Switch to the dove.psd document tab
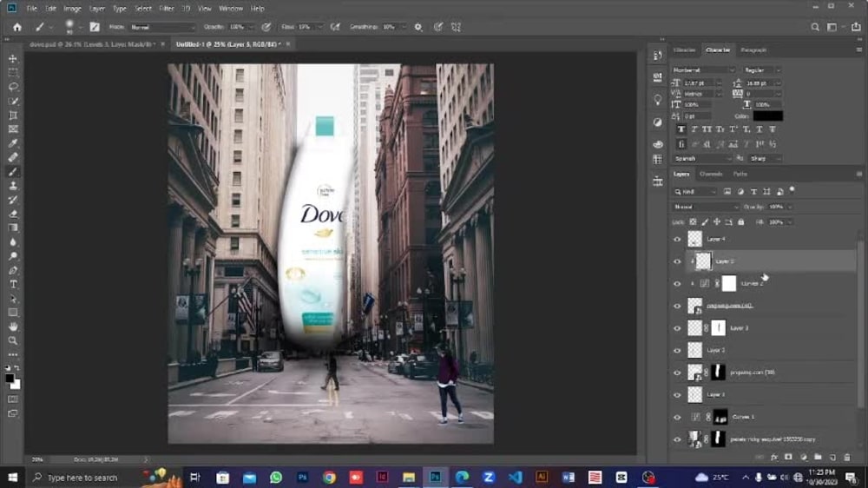 point(92,43)
